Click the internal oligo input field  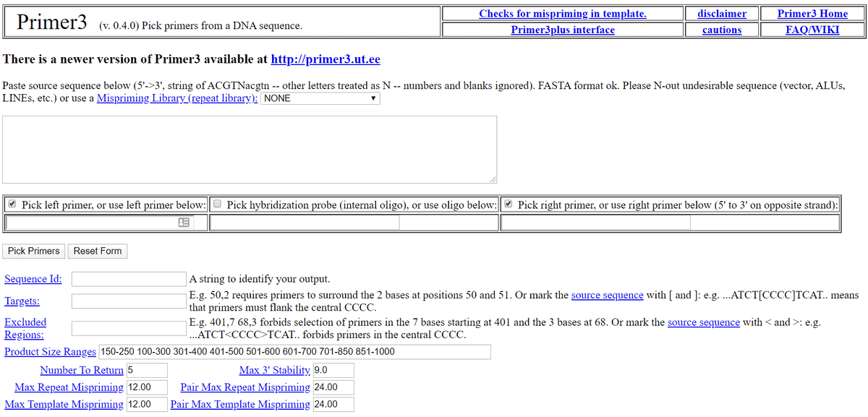[305, 223]
